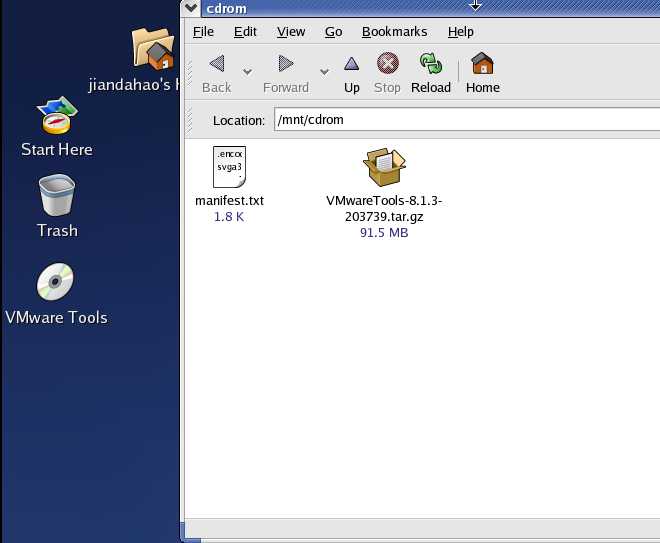The image size is (660, 543).
Task: Click the 1.8 K size label
Action: pyautogui.click(x=229, y=217)
